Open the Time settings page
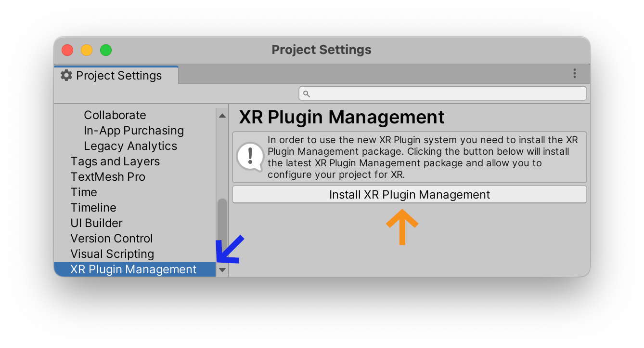This screenshot has height=348, width=644. click(84, 192)
